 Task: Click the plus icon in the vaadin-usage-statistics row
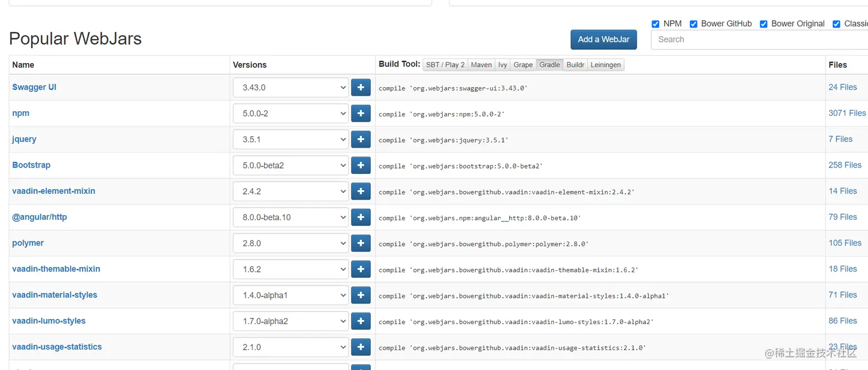[x=361, y=347]
